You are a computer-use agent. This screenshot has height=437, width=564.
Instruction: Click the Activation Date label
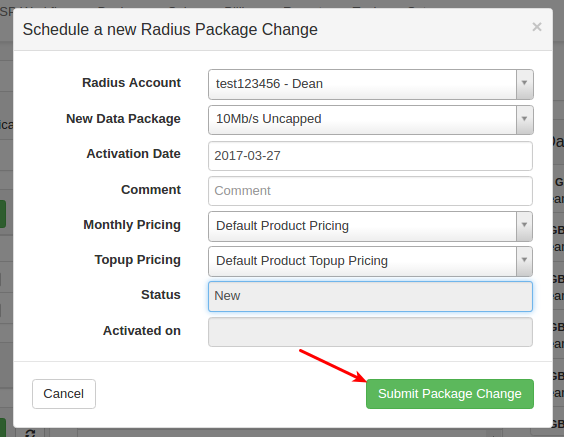pyautogui.click(x=133, y=154)
